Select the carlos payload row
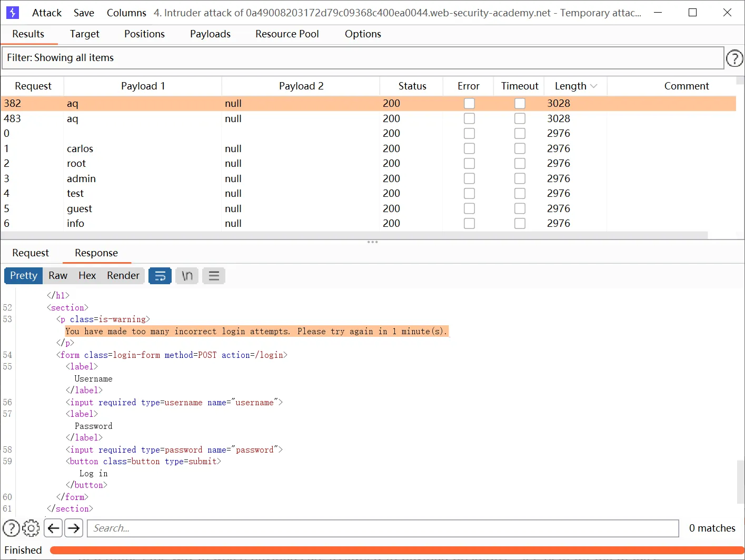This screenshot has height=560, width=745. click(368, 148)
